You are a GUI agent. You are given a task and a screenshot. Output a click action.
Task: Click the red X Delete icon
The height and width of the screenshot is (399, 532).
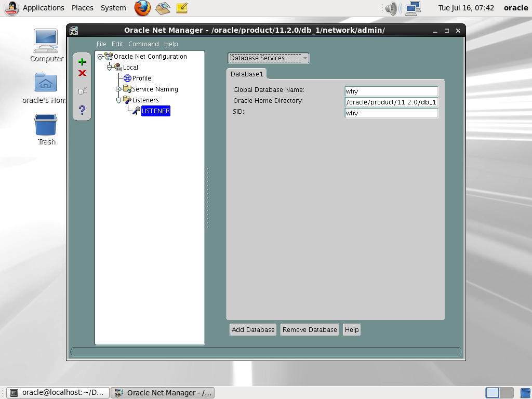click(82, 73)
